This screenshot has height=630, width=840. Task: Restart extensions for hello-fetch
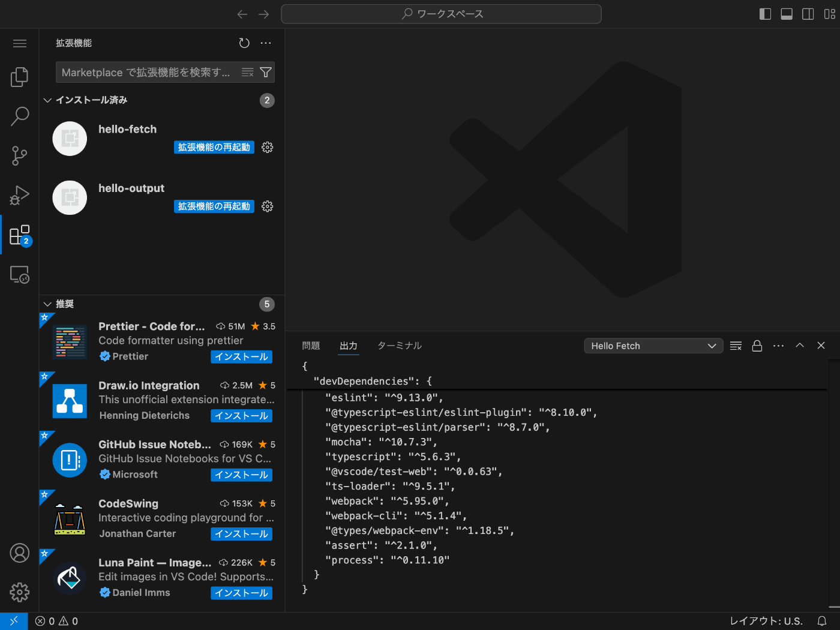point(214,147)
